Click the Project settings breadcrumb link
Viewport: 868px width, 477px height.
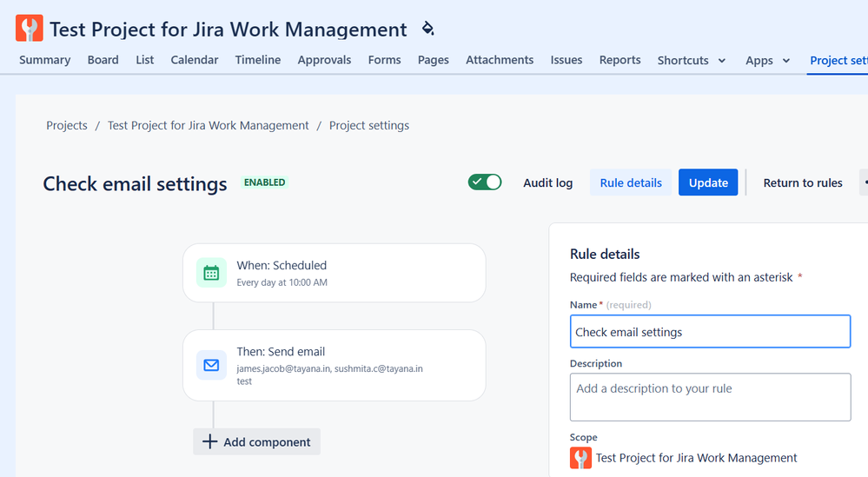[369, 126]
